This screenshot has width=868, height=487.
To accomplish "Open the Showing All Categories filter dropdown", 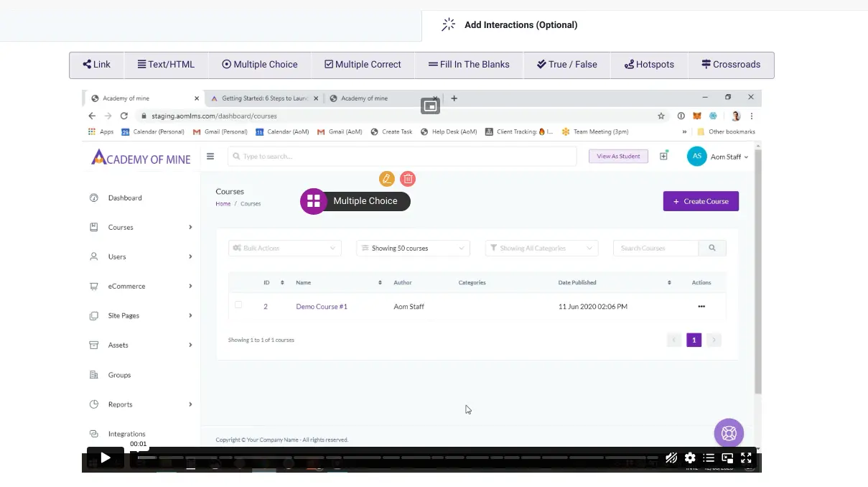I will (541, 247).
